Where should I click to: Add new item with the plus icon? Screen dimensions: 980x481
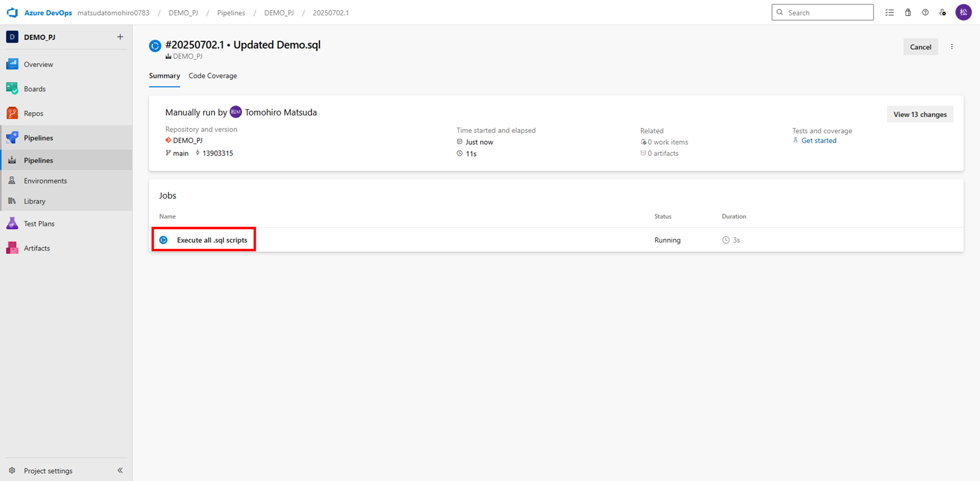pyautogui.click(x=120, y=37)
